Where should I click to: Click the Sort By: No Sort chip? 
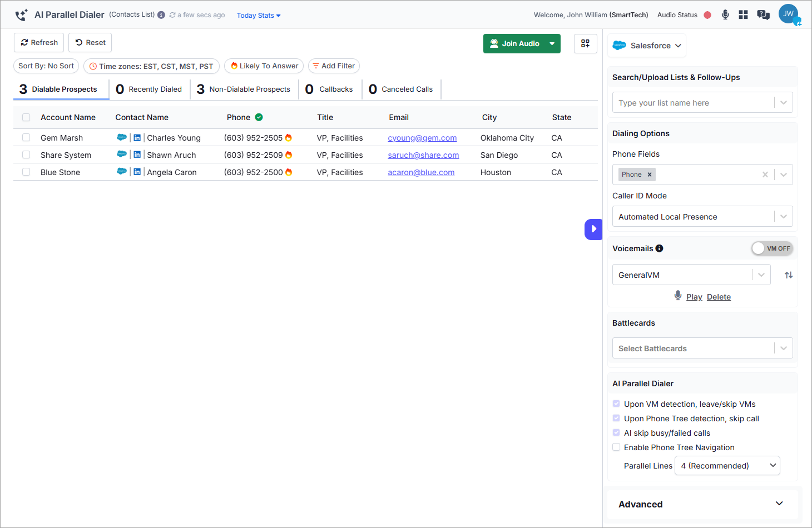pyautogui.click(x=46, y=66)
